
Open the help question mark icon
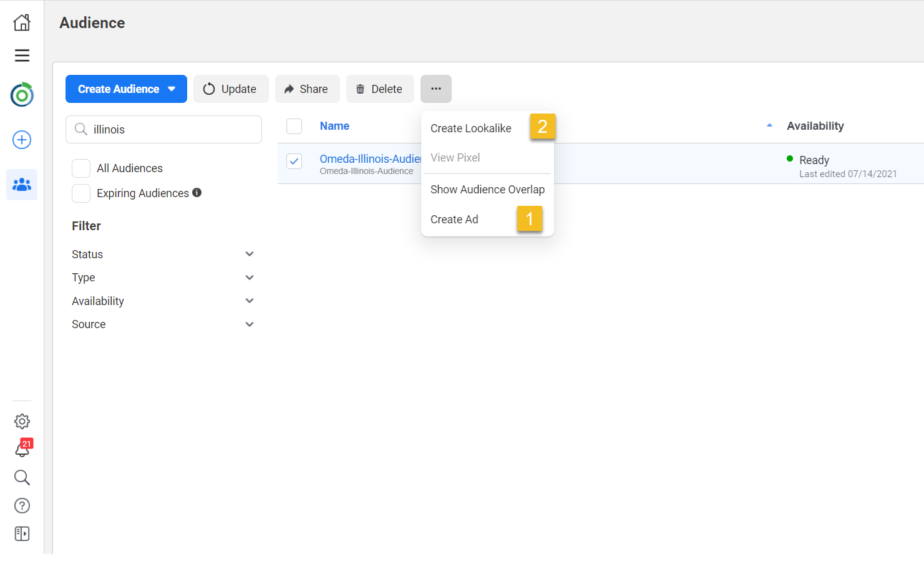22,505
